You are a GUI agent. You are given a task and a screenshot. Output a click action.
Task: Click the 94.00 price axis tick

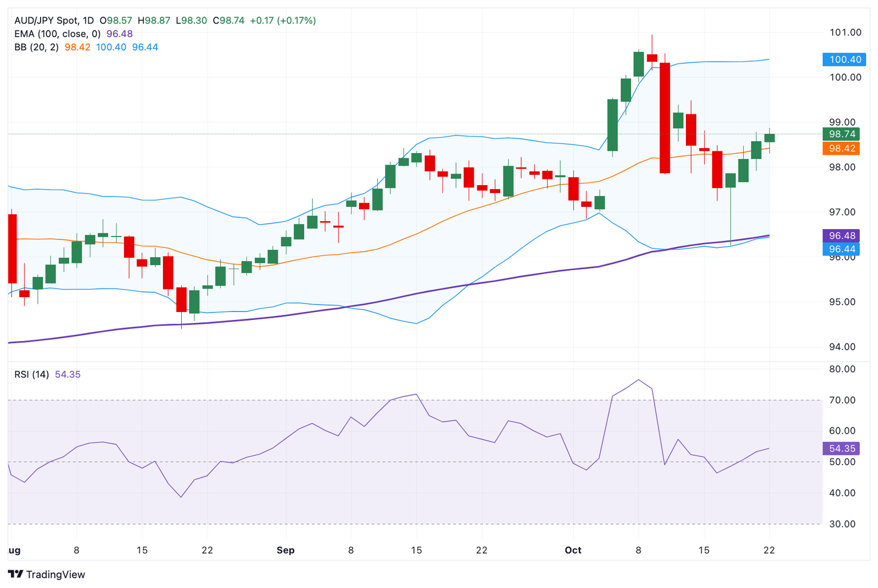[842, 347]
